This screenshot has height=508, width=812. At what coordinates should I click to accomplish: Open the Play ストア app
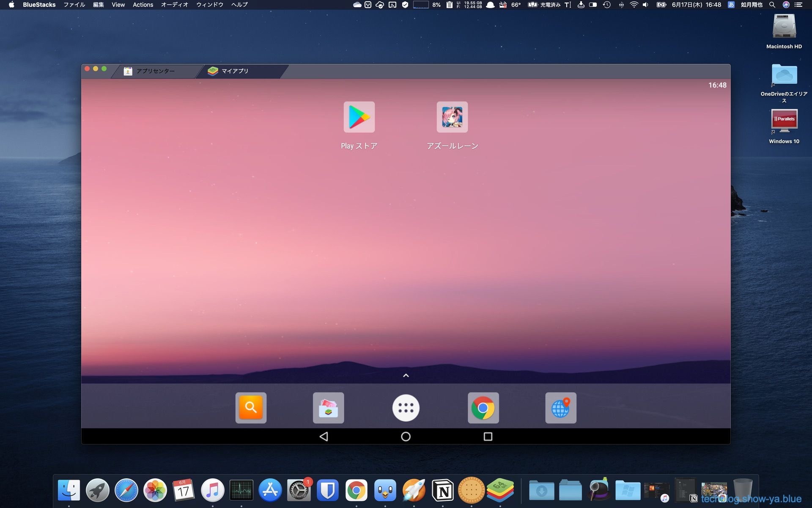coord(359,117)
